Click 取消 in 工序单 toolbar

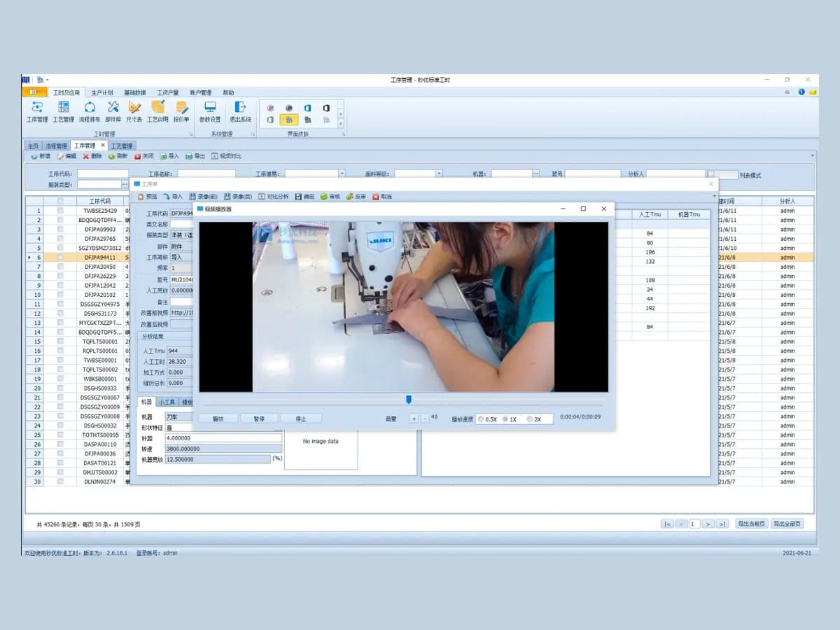382,197
